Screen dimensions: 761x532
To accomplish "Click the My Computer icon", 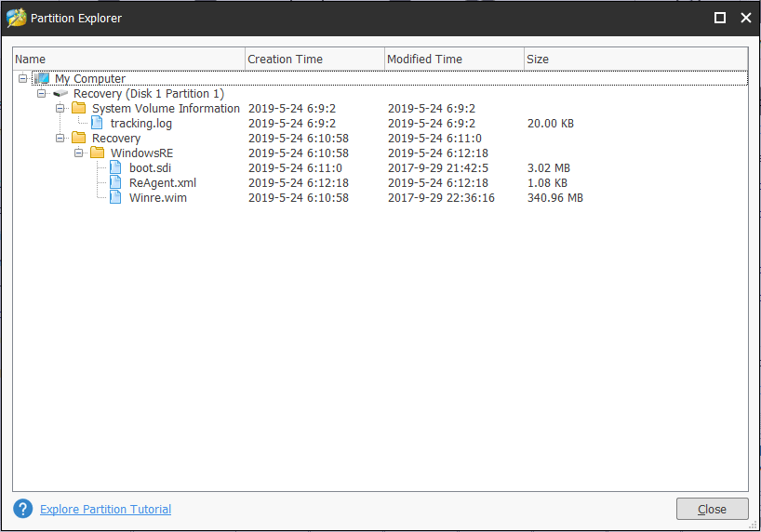I will 42,78.
